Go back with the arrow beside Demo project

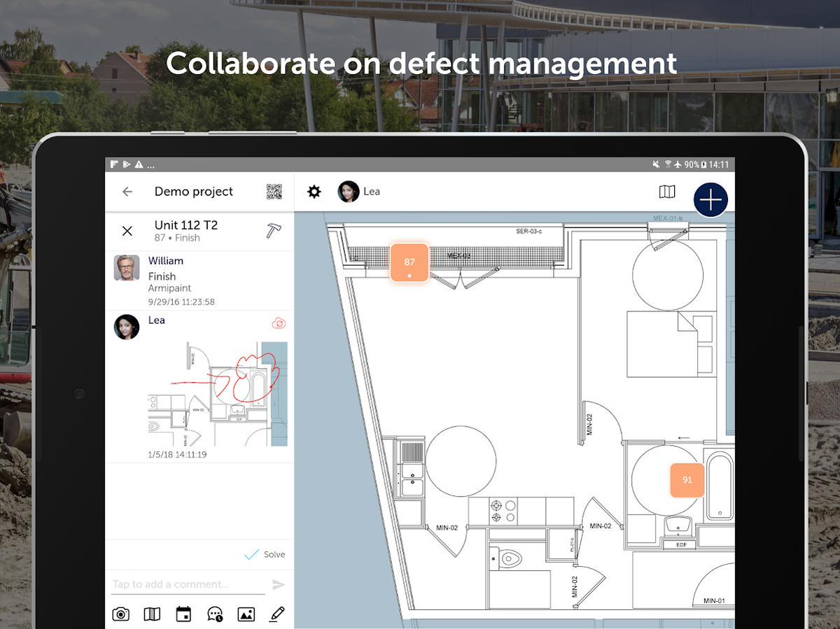127,192
